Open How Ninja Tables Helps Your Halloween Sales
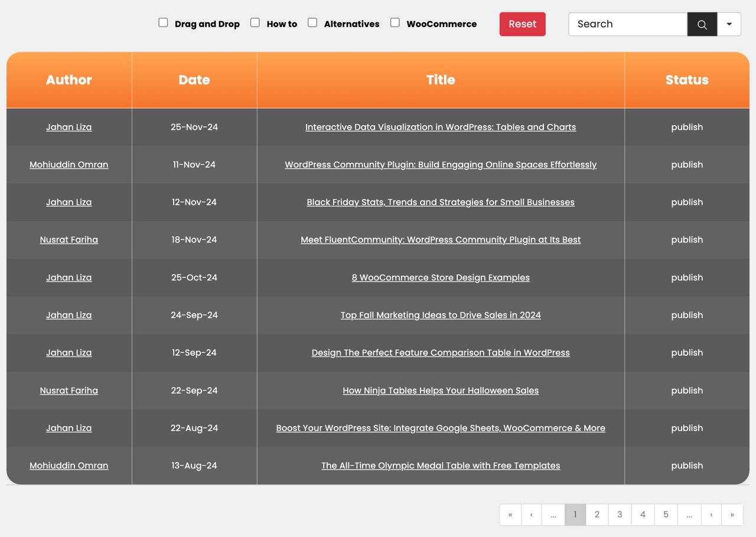756x537 pixels. pyautogui.click(x=441, y=390)
